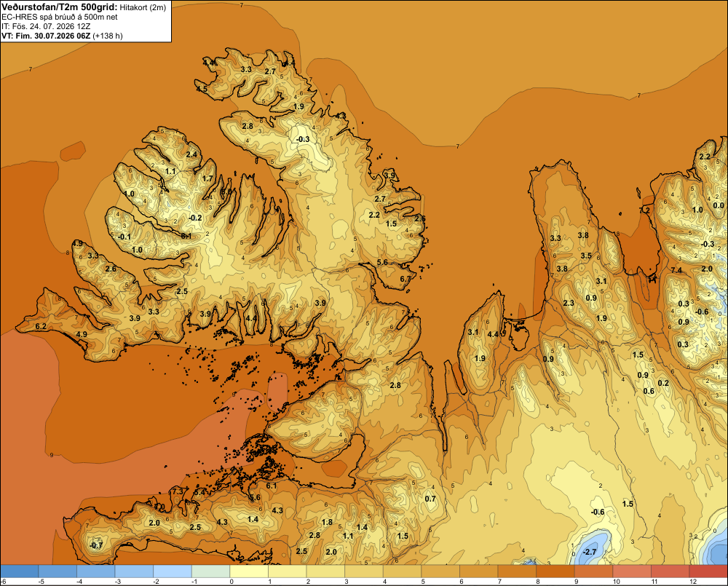The height and width of the screenshot is (586, 728).
Task: Select the legend swatch between 2 and 3
Action: point(326,571)
